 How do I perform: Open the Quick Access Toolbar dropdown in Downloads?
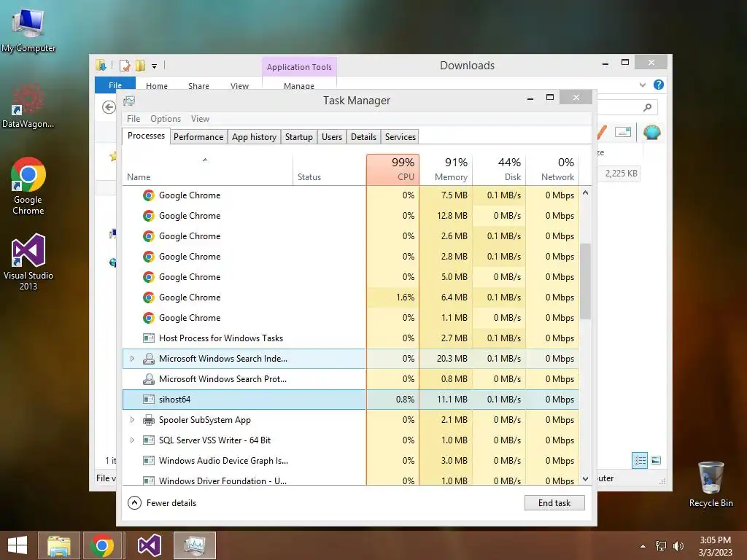(x=155, y=66)
